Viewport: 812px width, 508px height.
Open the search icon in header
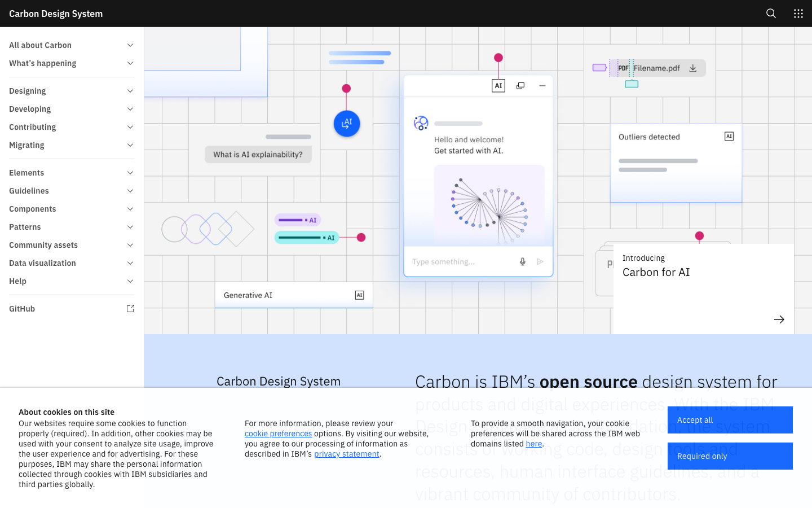coord(771,14)
